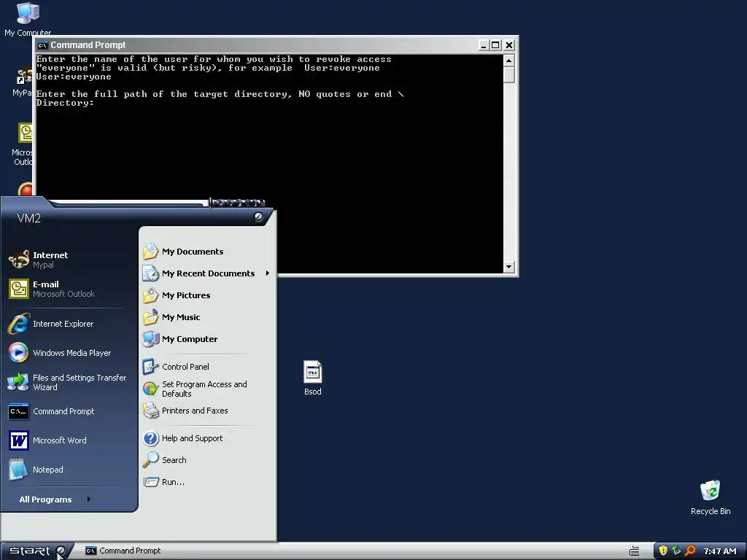
Task: Minimize the Command Prompt window
Action: pyautogui.click(x=484, y=45)
